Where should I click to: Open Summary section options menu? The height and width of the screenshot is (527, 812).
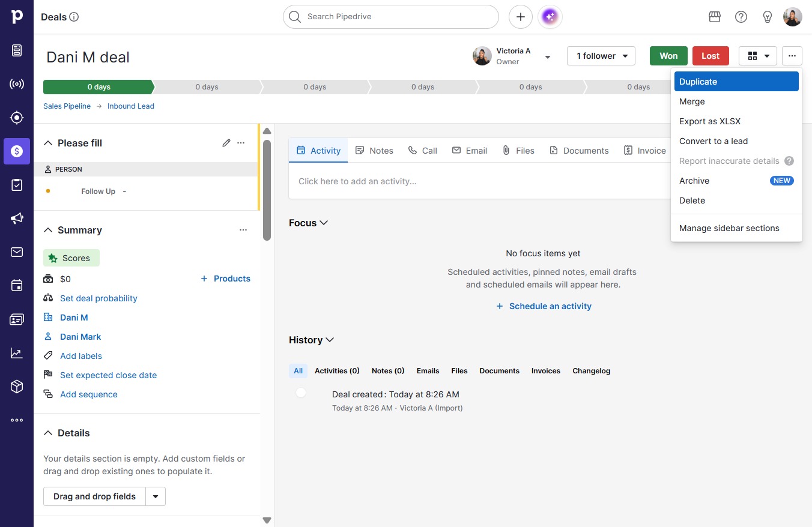point(243,230)
